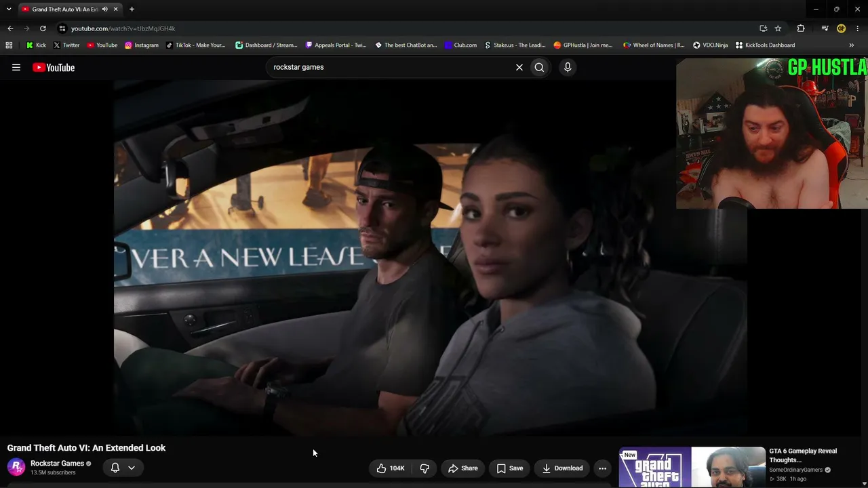View site information icon in address bar
Image resolution: width=868 pixels, height=488 pixels.
click(62, 28)
